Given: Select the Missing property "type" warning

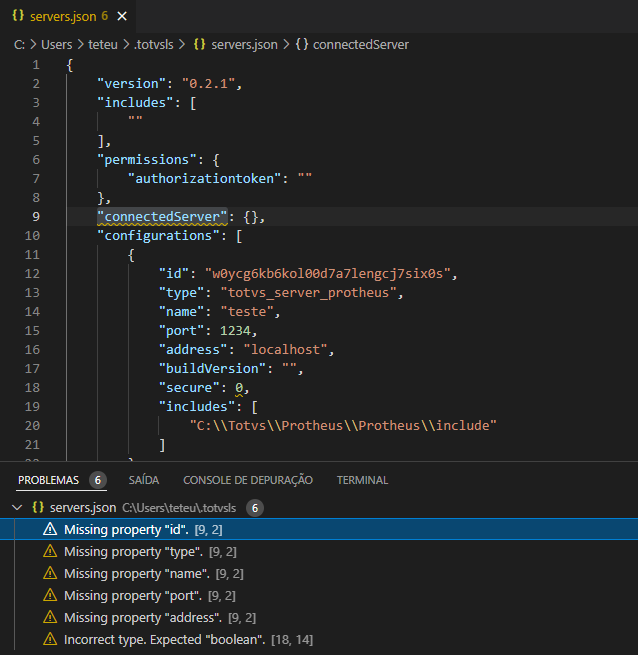Looking at the screenshot, I should [x=319, y=552].
